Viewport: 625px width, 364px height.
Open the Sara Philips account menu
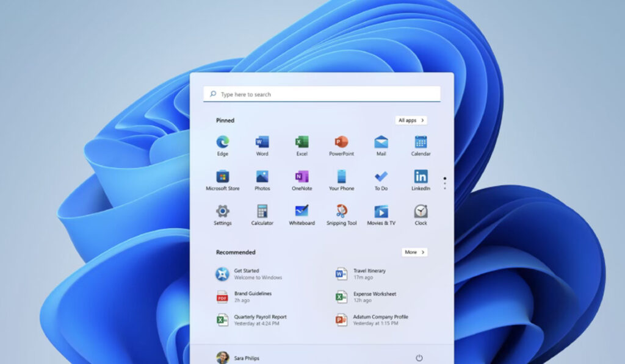pyautogui.click(x=237, y=358)
